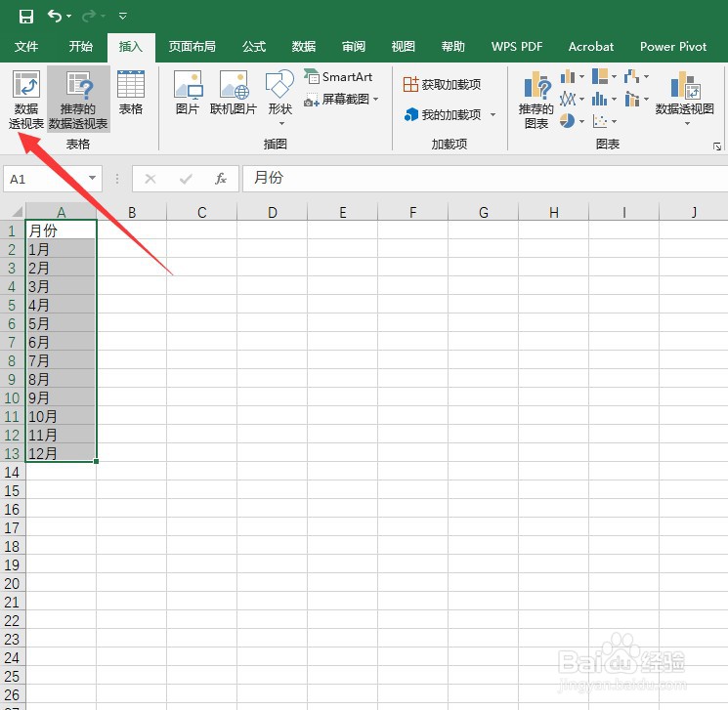Click the cell containing 8月
The width and height of the screenshot is (728, 710).
click(x=61, y=379)
